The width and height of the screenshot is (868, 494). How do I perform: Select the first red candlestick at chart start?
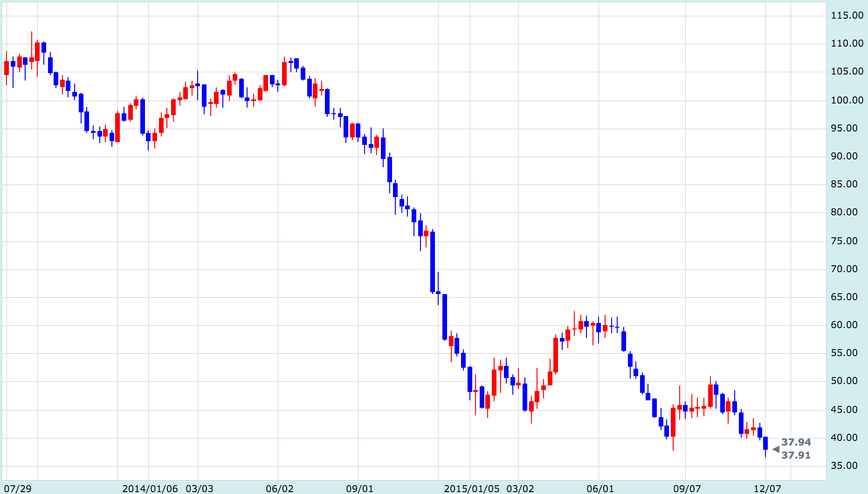click(x=7, y=68)
